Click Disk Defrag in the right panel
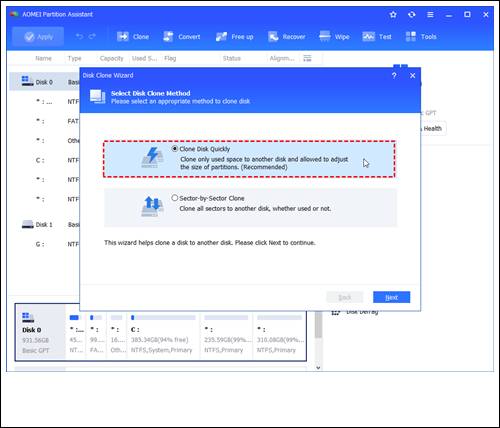This screenshot has height=428, width=500. (x=355, y=312)
